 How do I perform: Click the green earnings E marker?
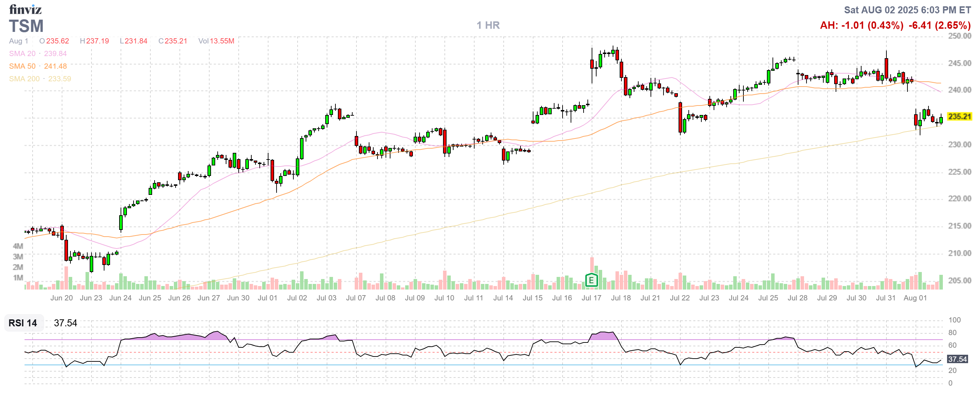pyautogui.click(x=591, y=281)
